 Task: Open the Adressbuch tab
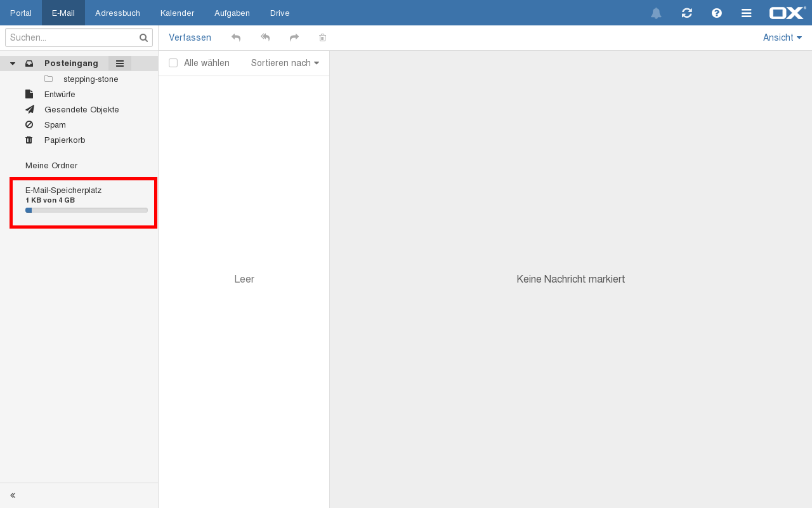click(117, 13)
